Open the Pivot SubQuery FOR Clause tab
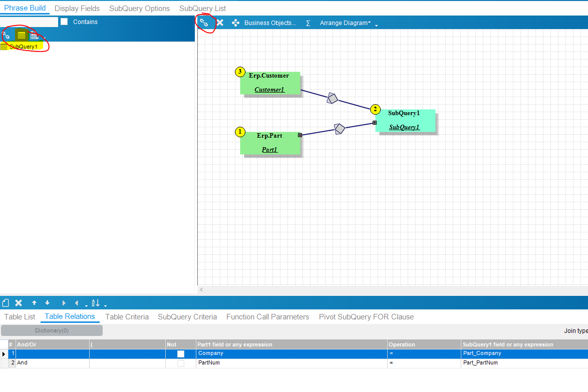 (366, 317)
